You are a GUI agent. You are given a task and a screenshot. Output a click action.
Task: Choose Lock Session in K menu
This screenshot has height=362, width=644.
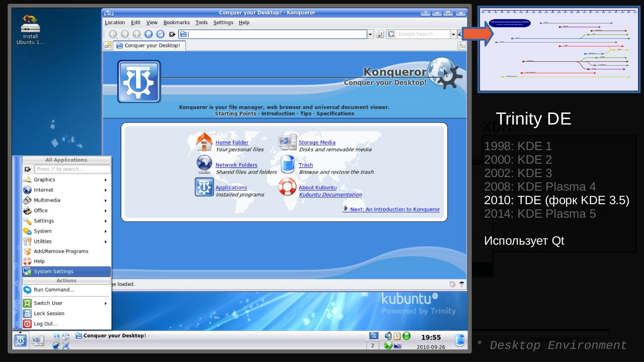tap(67, 313)
